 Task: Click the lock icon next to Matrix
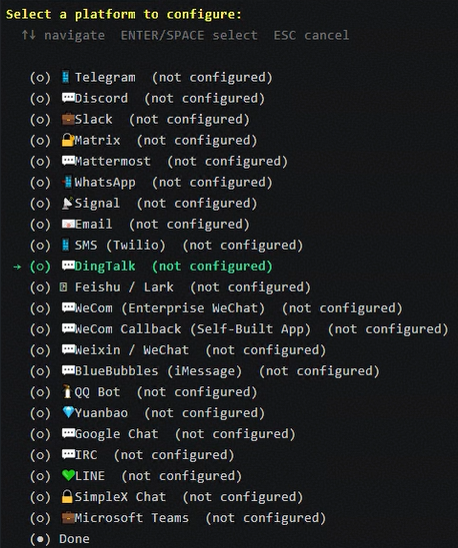coord(68,140)
